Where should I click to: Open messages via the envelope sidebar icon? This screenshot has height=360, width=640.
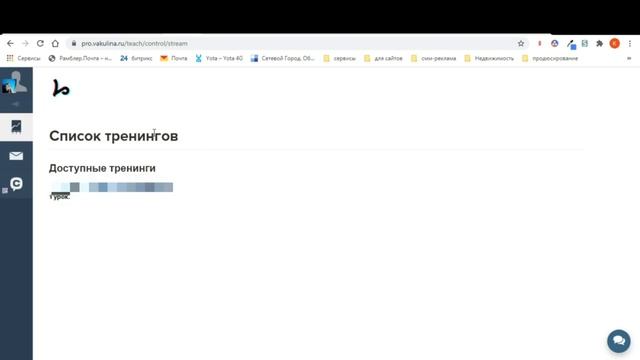16,156
